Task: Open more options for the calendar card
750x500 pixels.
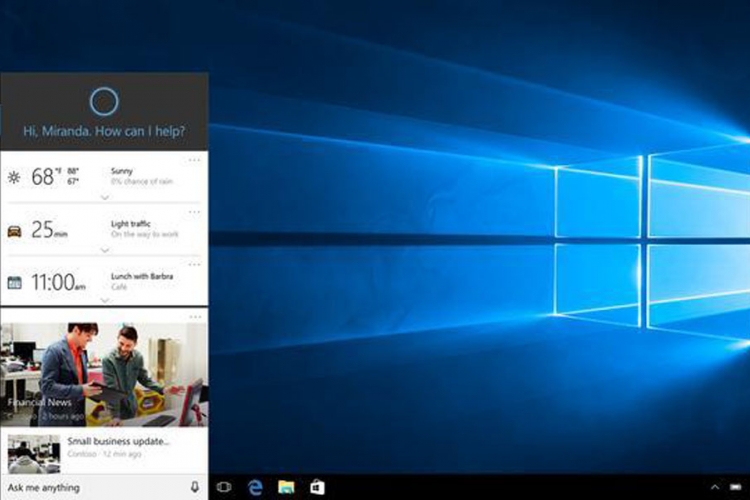Action: coord(194,264)
